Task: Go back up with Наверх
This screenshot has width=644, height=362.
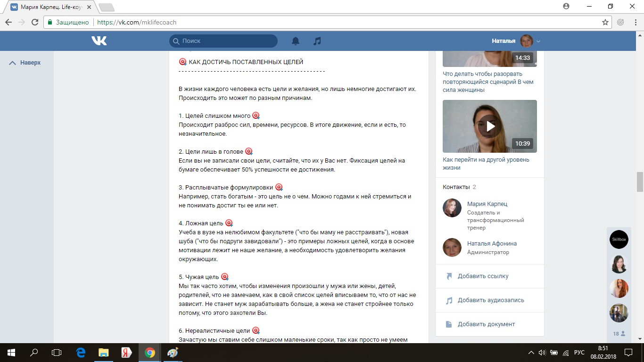Action: (x=25, y=63)
